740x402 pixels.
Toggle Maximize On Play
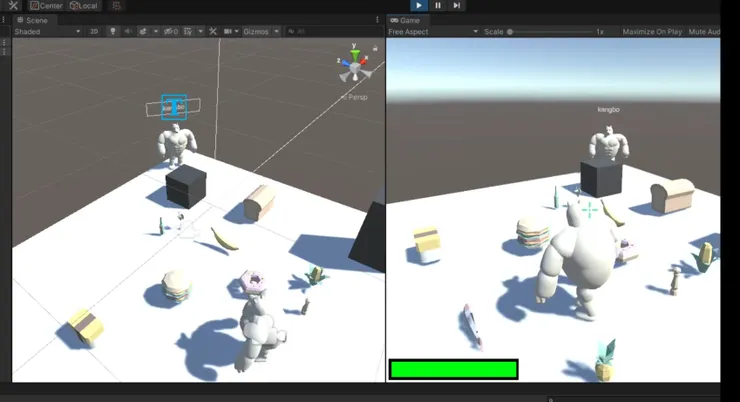click(x=652, y=32)
